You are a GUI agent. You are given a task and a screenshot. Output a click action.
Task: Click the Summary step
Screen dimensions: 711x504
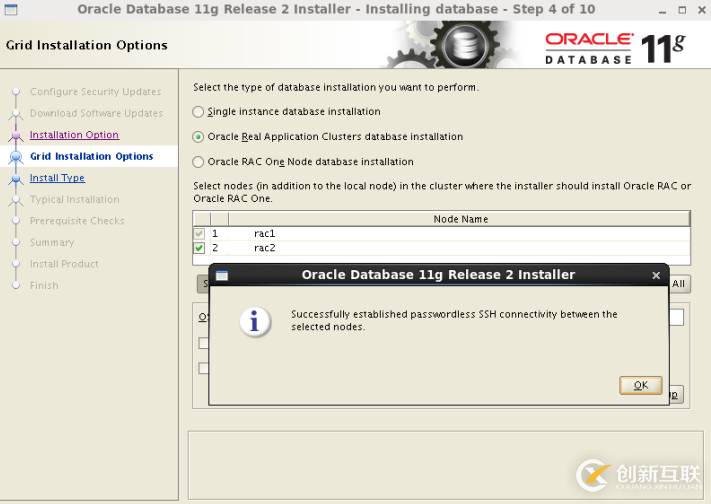[x=52, y=242]
